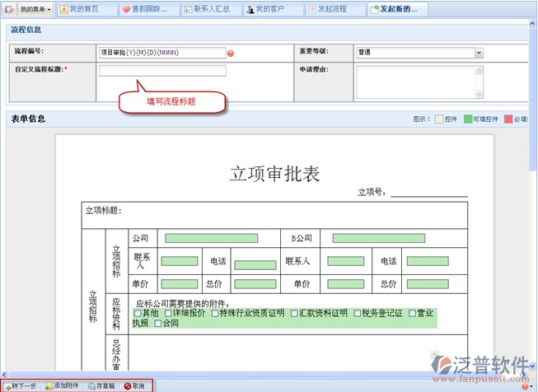
Task: Tick the 税务登记证 checkbox
Action: click(x=358, y=313)
